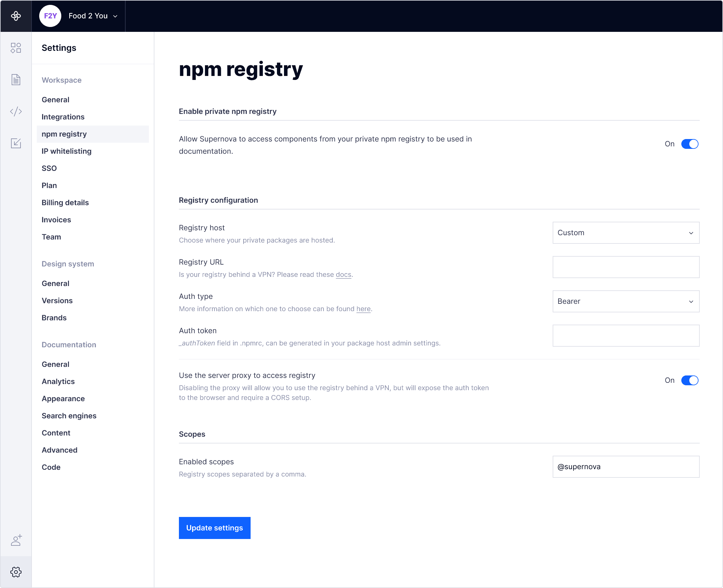This screenshot has width=723, height=588.
Task: Expand the Auth type dropdown set to Bearer
Action: point(625,301)
